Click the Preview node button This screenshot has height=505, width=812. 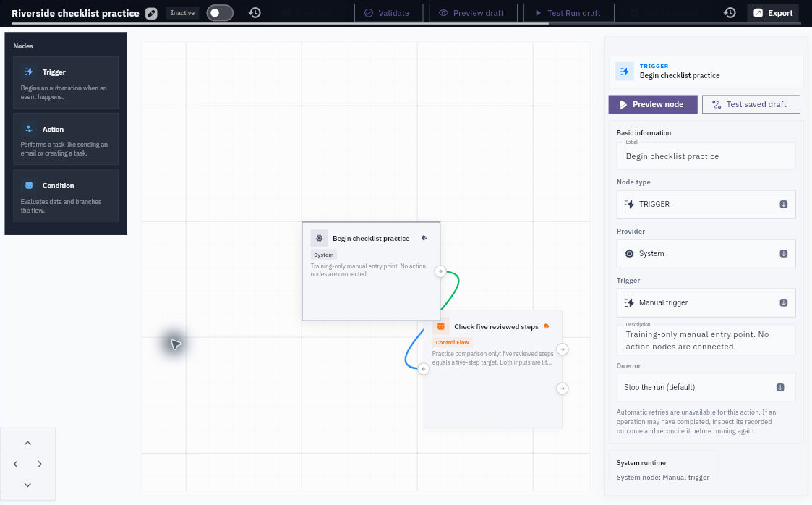pyautogui.click(x=652, y=104)
